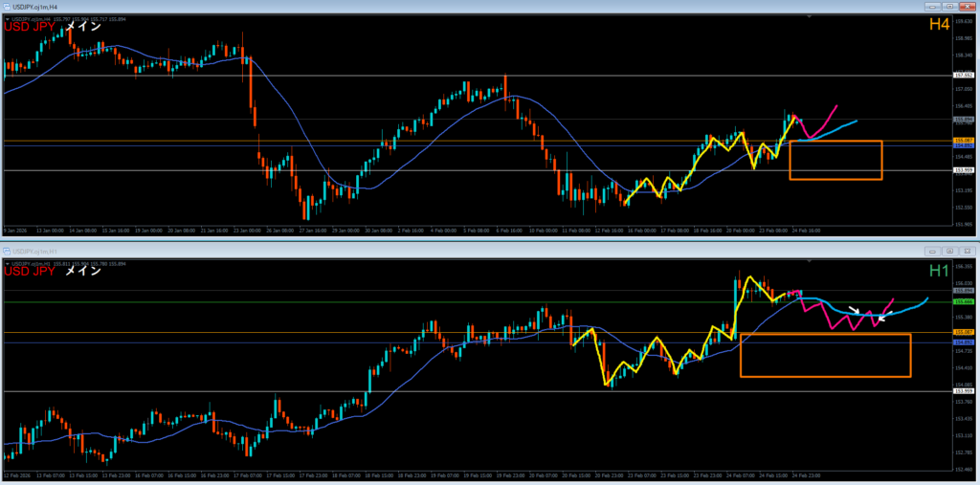The image size is (980, 485).
Task: Click the 157.552 price label on H4
Action: [963, 76]
